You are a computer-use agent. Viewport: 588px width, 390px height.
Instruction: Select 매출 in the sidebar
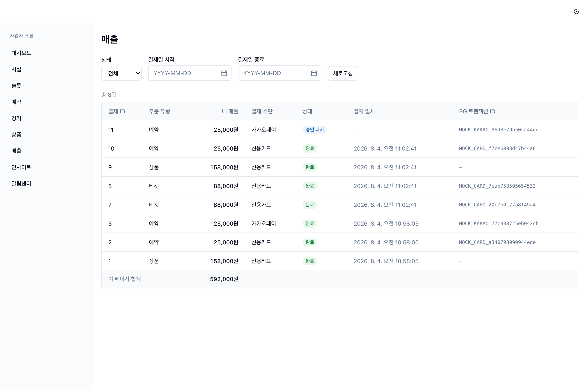[16, 151]
